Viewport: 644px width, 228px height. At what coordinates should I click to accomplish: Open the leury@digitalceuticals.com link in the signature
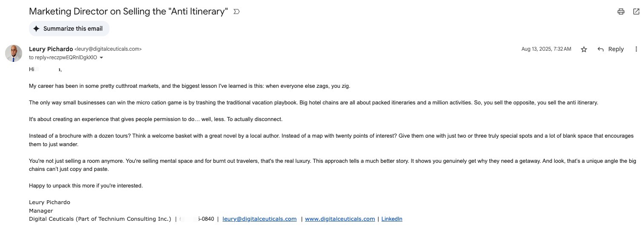(259, 219)
